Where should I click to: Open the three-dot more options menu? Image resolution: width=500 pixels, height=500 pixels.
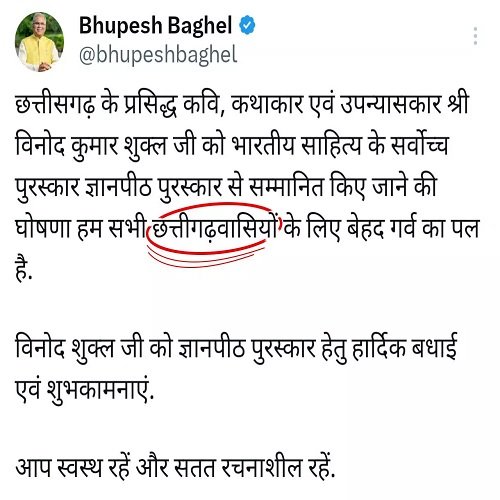pyautogui.click(x=475, y=36)
